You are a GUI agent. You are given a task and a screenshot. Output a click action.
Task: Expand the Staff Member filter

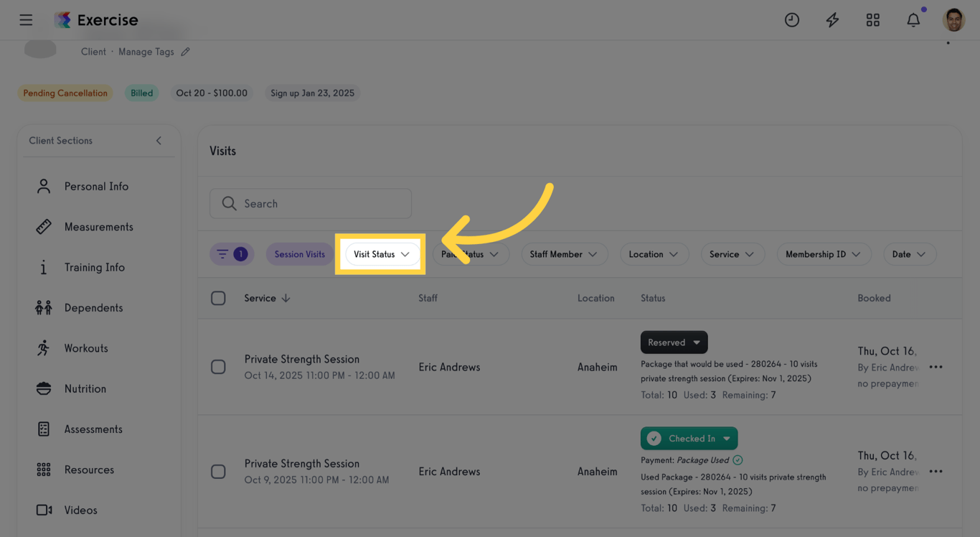(565, 253)
